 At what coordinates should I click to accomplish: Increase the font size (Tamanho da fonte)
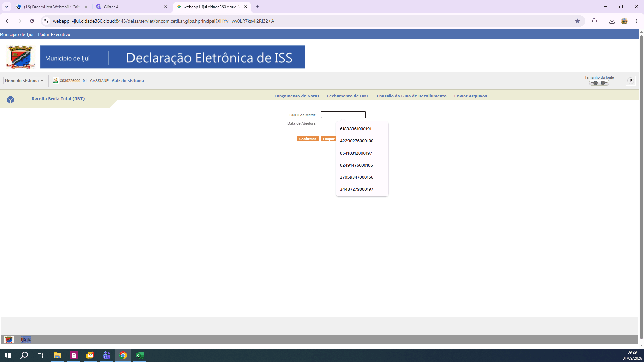[604, 83]
